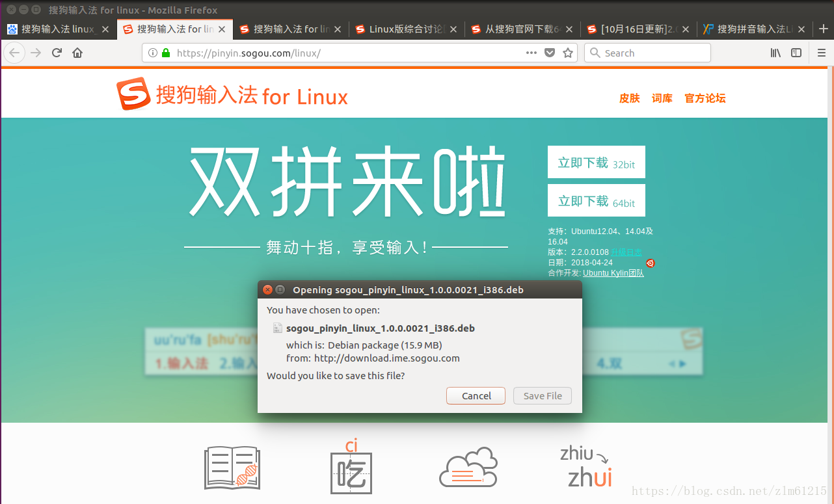This screenshot has height=504, width=834.
Task: Go forward with the Forward arrow button
Action: 36,53
